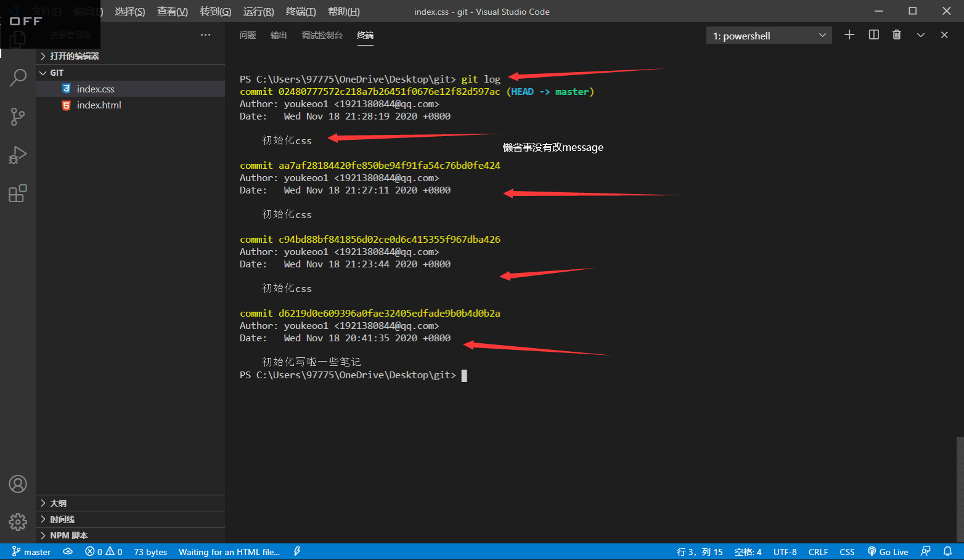
Task: Select the 终端 terminal tab
Action: click(366, 35)
